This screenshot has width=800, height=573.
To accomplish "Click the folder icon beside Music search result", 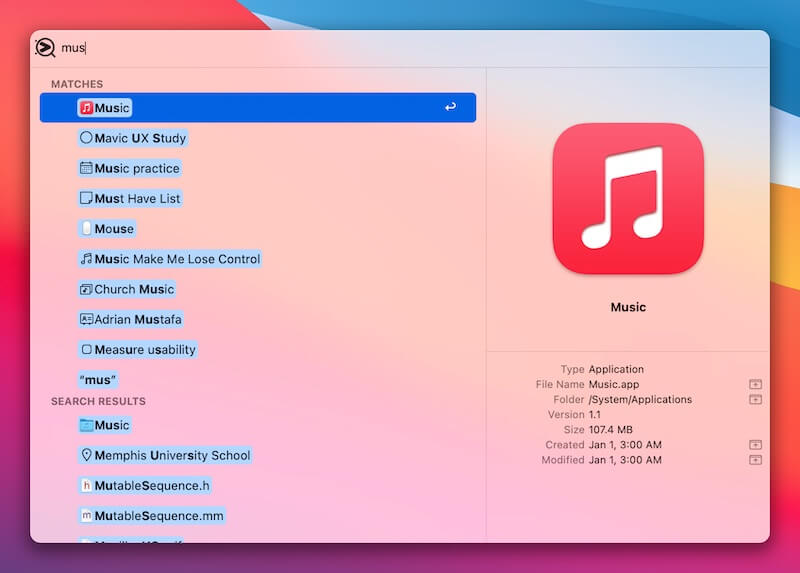I will (86, 425).
